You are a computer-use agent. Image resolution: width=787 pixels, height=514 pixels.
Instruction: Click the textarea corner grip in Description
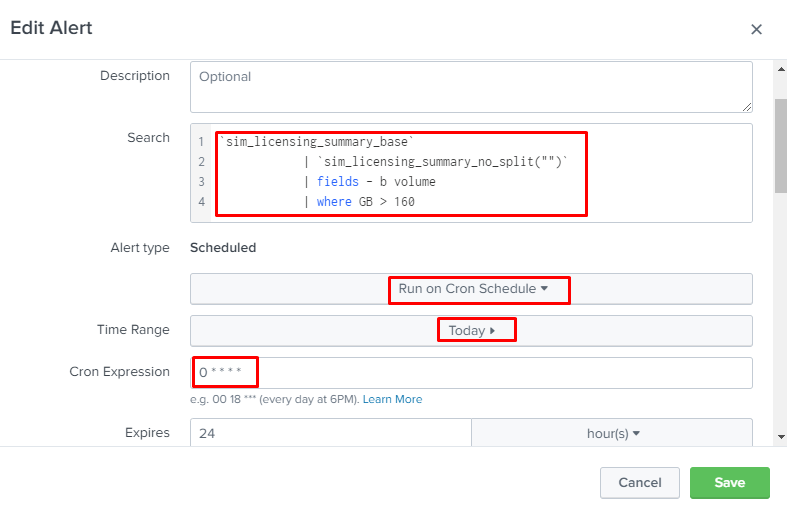(747, 107)
